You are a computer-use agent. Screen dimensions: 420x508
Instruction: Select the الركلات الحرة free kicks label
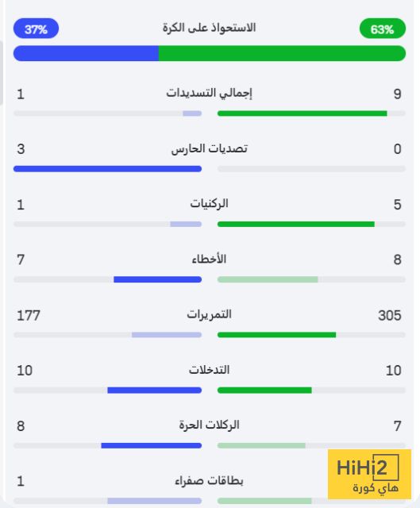209,425
